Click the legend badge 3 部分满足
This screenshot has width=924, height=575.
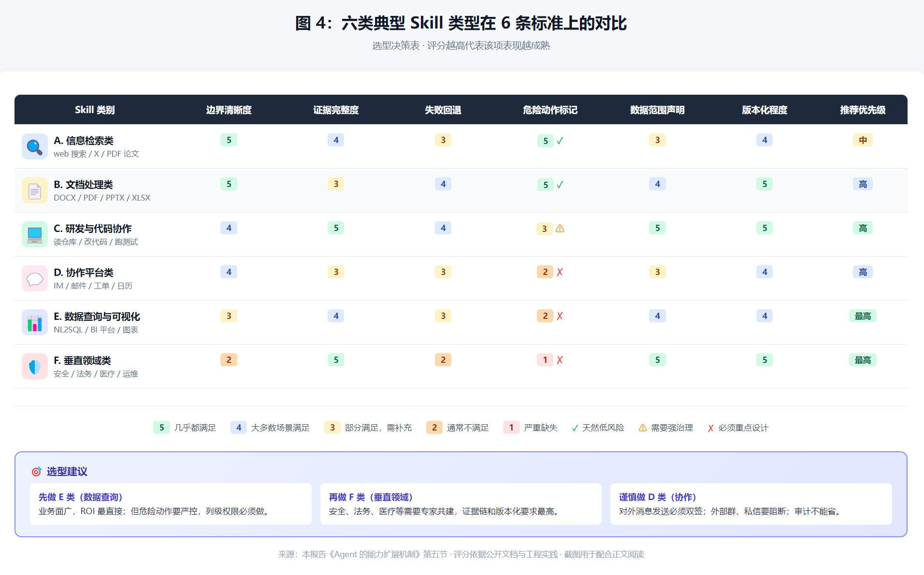[332, 428]
